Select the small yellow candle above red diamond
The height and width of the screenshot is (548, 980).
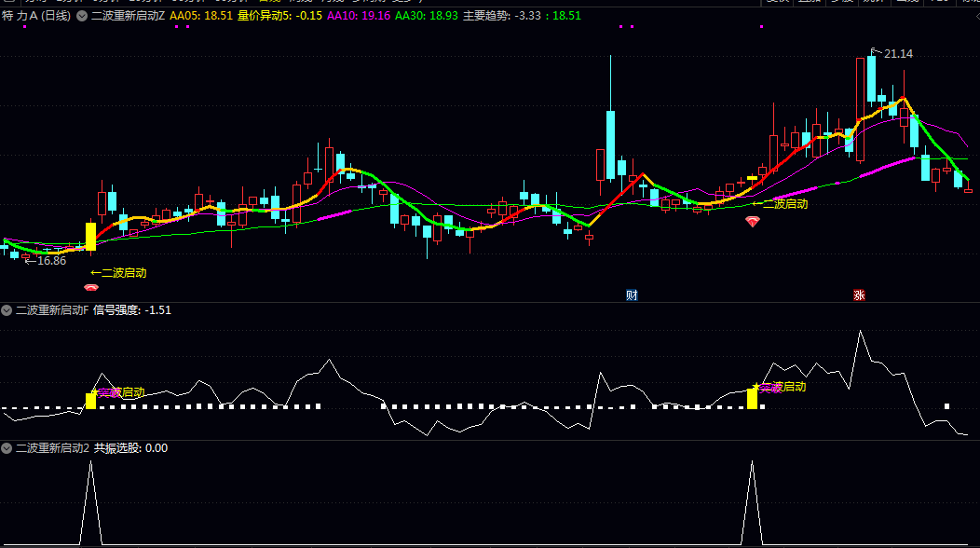(x=752, y=178)
